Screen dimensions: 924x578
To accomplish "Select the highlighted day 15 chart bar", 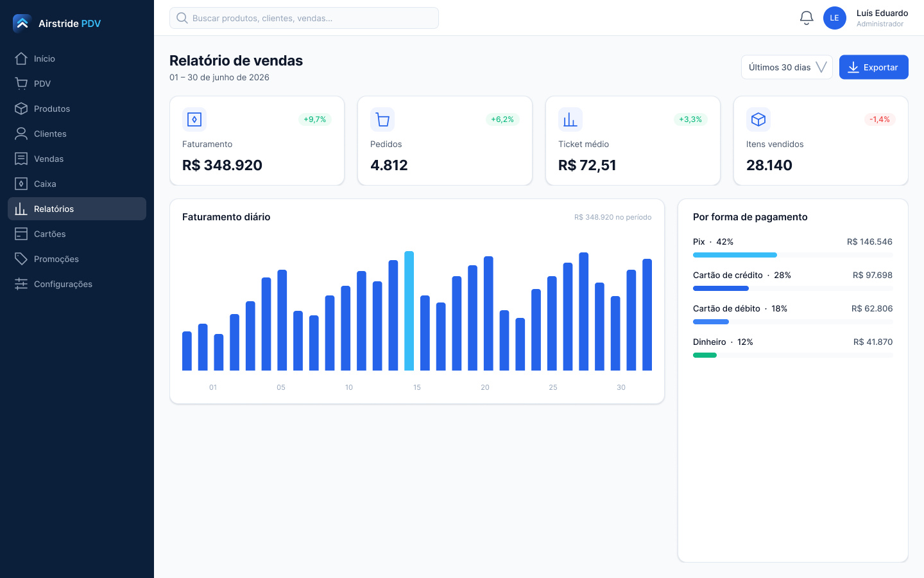I will point(409,311).
